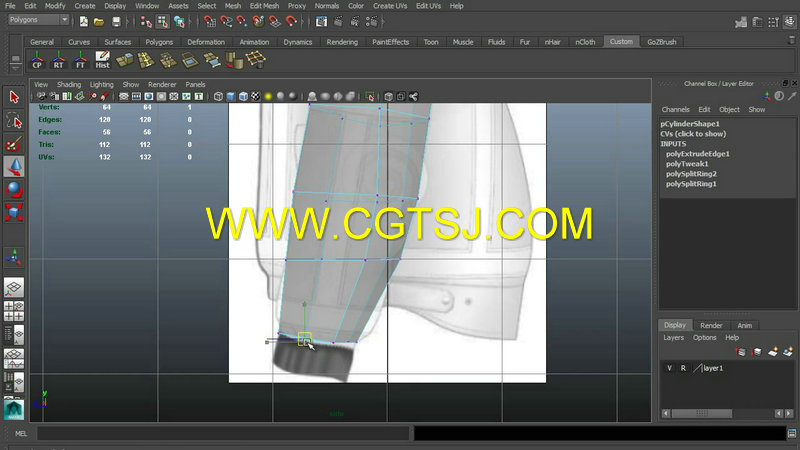The width and height of the screenshot is (800, 450).
Task: Choose the Move tool cone icon
Action: click(14, 167)
